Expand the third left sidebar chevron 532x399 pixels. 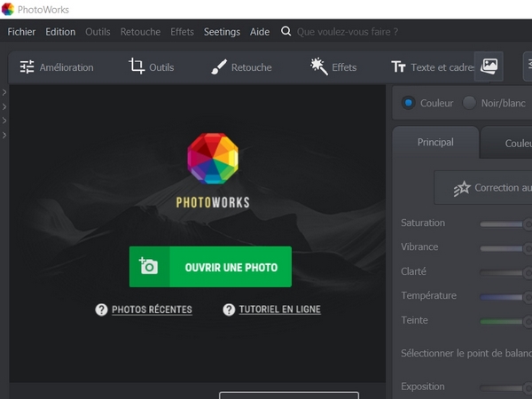[x=4, y=121]
